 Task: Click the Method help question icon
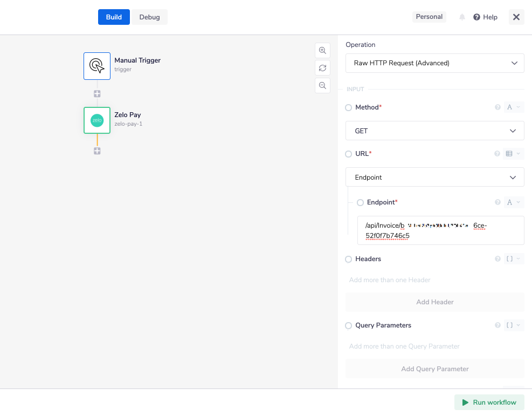click(498, 107)
